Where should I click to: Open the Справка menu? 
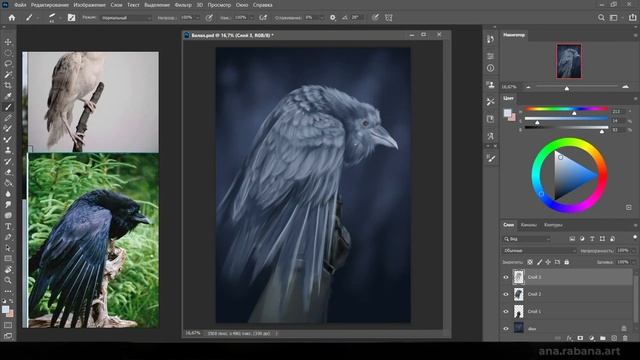tap(262, 5)
